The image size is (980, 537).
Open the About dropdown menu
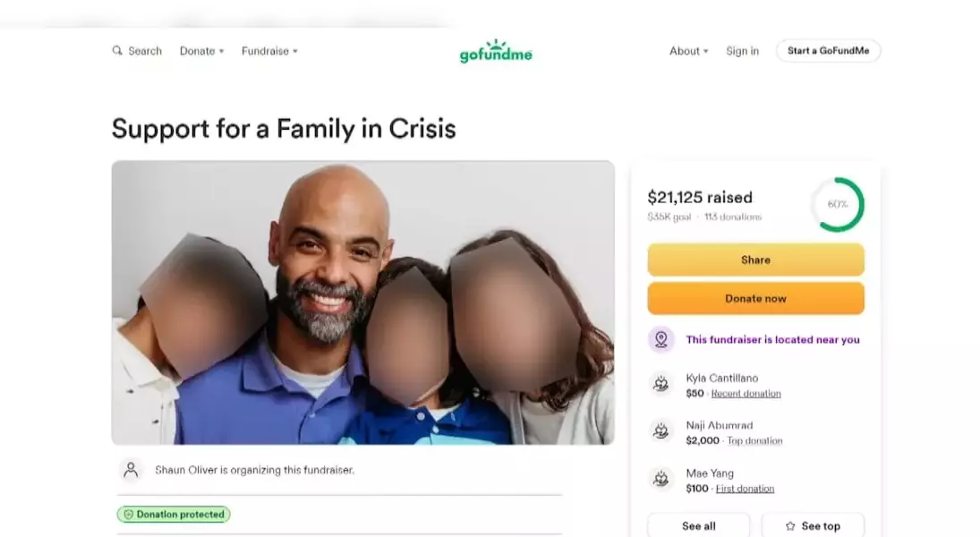689,51
